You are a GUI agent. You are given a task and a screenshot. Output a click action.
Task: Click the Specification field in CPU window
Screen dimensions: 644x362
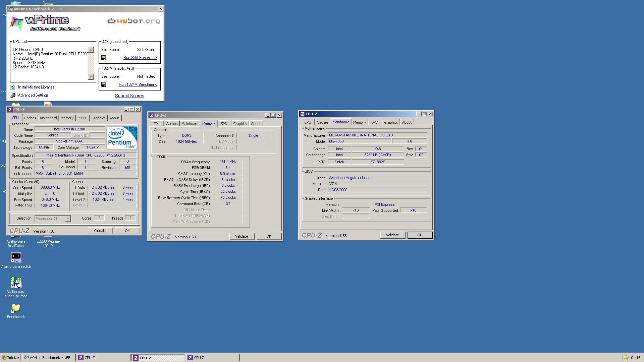point(86,156)
